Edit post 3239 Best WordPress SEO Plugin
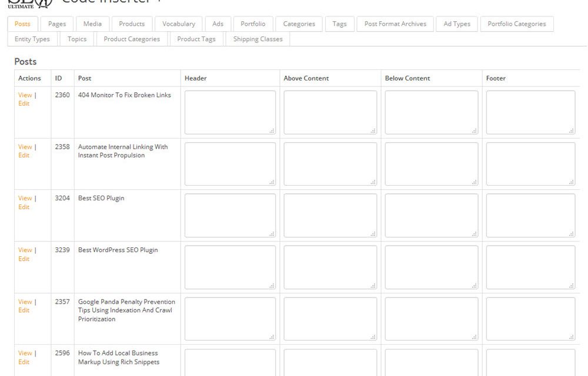This screenshot has height=376, width=588. [24, 259]
